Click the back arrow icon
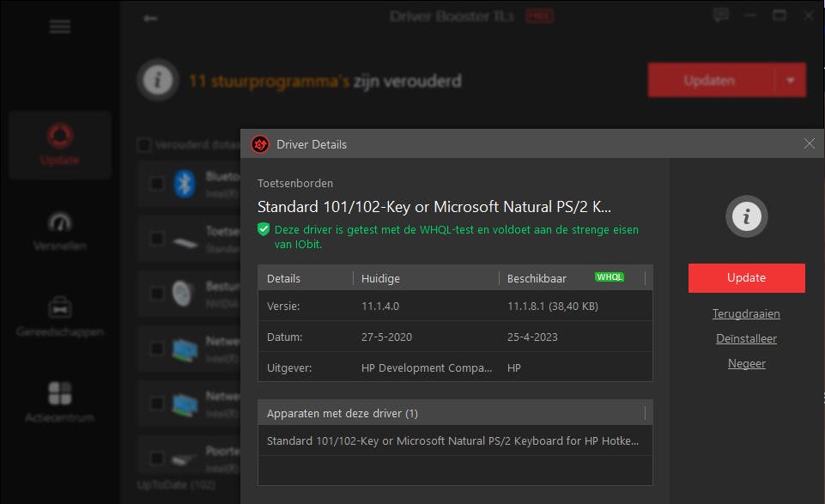Viewport: 825px width, 504px height. click(150, 19)
